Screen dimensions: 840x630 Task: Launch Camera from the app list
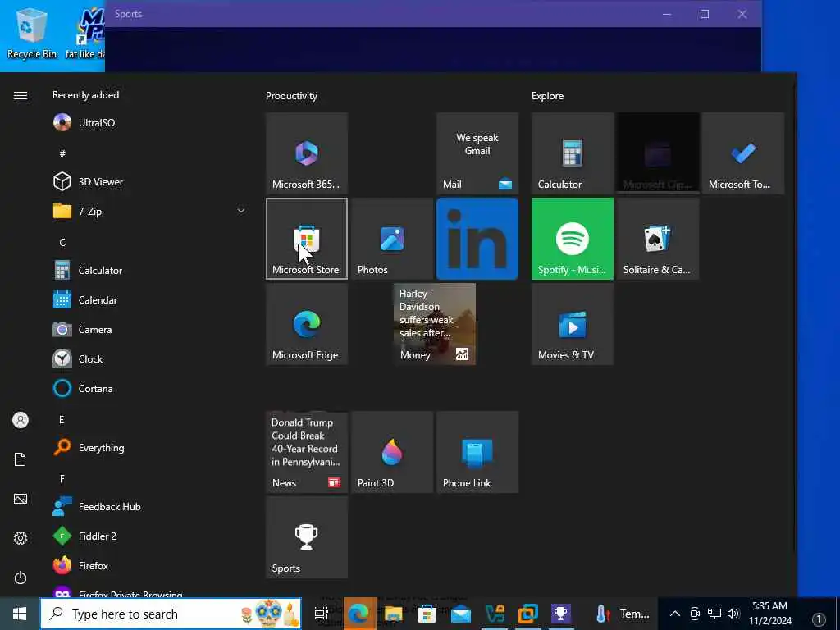point(150,330)
